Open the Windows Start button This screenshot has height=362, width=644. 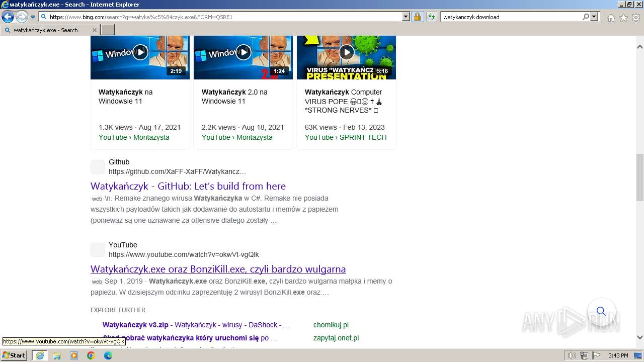[14, 355]
